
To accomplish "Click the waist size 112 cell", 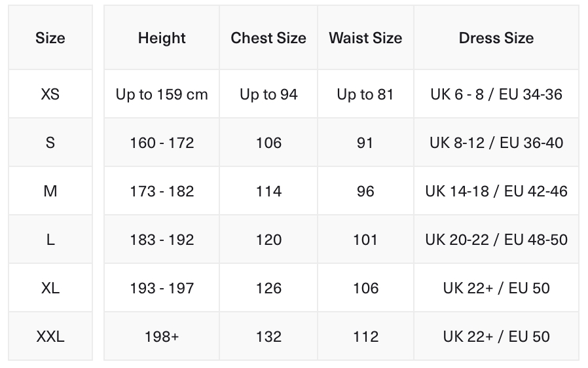I will (x=365, y=337).
